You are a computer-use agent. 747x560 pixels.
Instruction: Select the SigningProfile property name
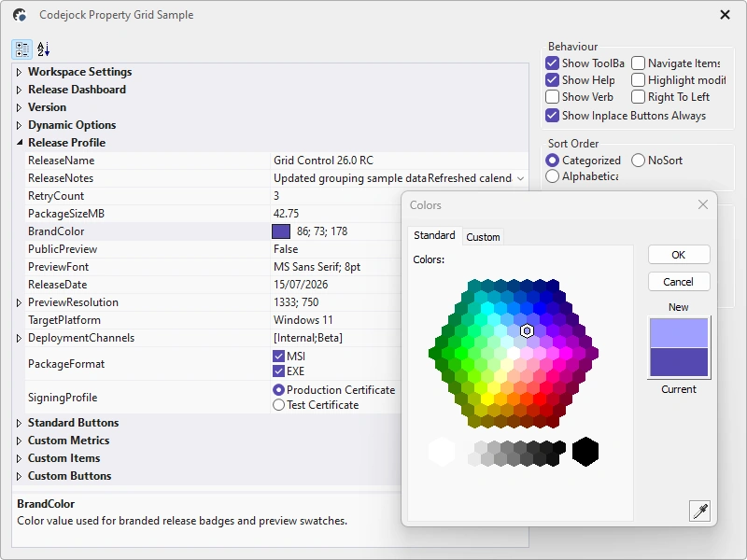pos(63,398)
